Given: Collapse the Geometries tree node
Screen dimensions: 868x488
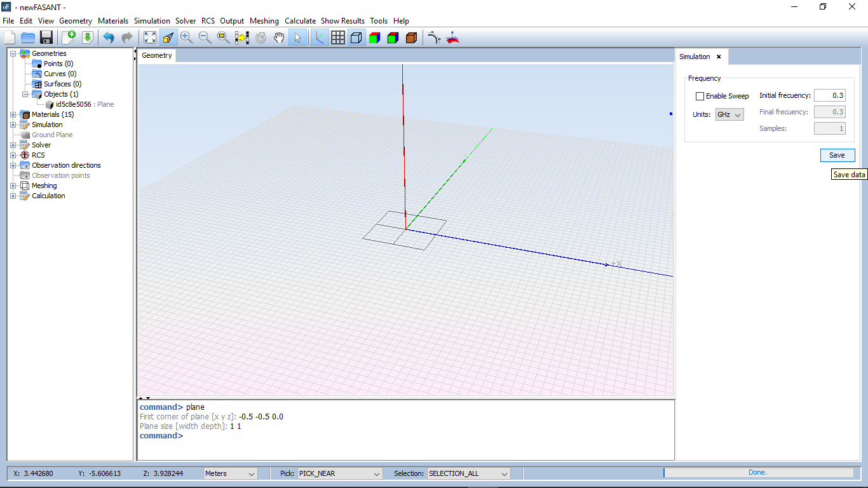Looking at the screenshot, I should click(x=13, y=53).
